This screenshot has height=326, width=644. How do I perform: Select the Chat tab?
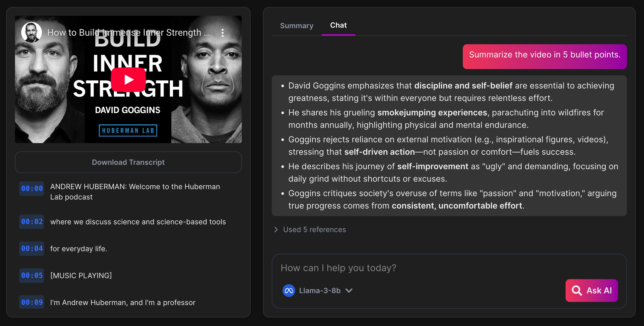pyautogui.click(x=338, y=25)
